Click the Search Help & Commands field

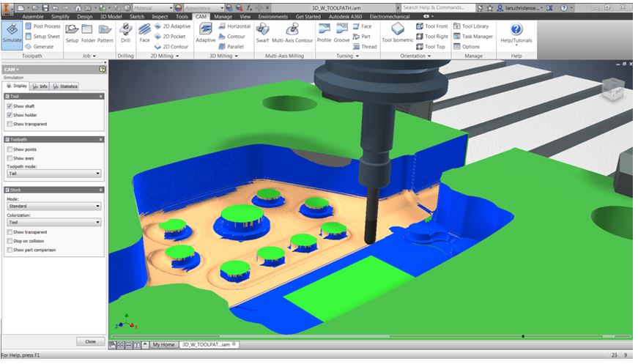[x=437, y=8]
